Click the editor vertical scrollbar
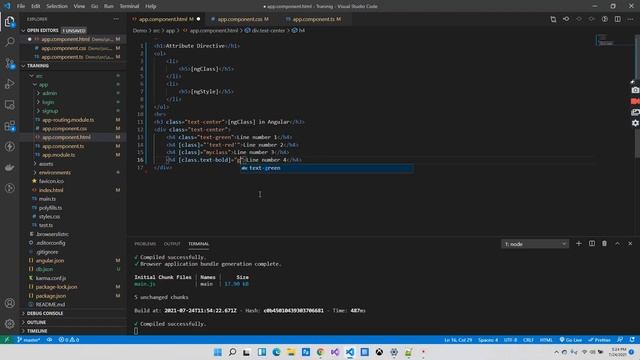640x360 pixels. [x=638, y=96]
